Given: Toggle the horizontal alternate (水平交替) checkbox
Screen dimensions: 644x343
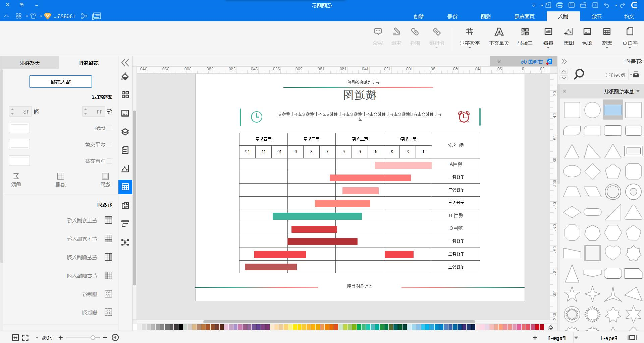Looking at the screenshot, I should click(x=109, y=145).
